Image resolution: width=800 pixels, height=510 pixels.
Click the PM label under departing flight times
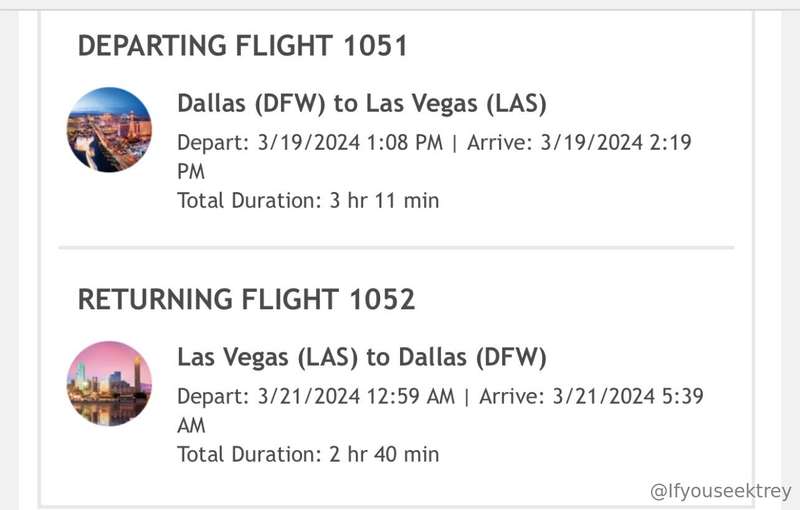tap(191, 172)
